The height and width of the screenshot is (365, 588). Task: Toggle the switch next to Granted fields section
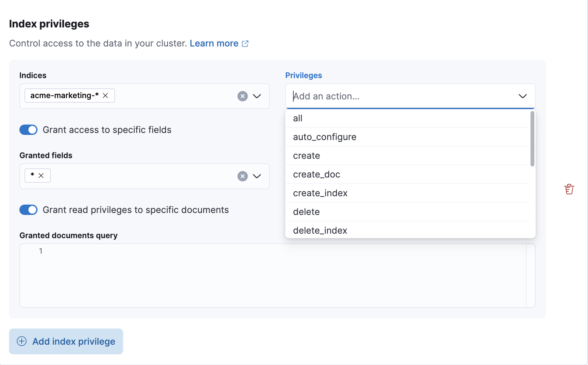pyautogui.click(x=28, y=130)
